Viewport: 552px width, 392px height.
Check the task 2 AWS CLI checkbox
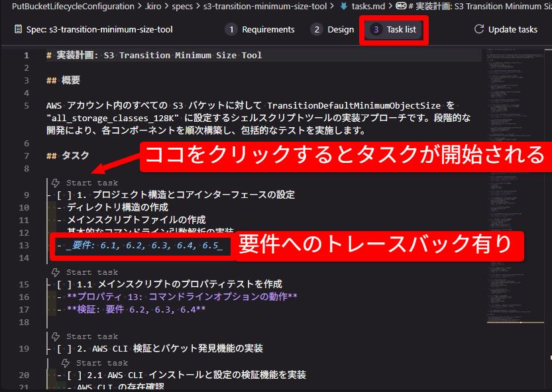(64, 348)
